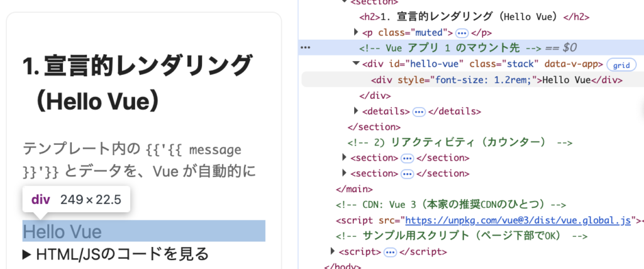644x269 pixels.
Task: Select the h2 宣言的レンダリング element row
Action: click(474, 17)
